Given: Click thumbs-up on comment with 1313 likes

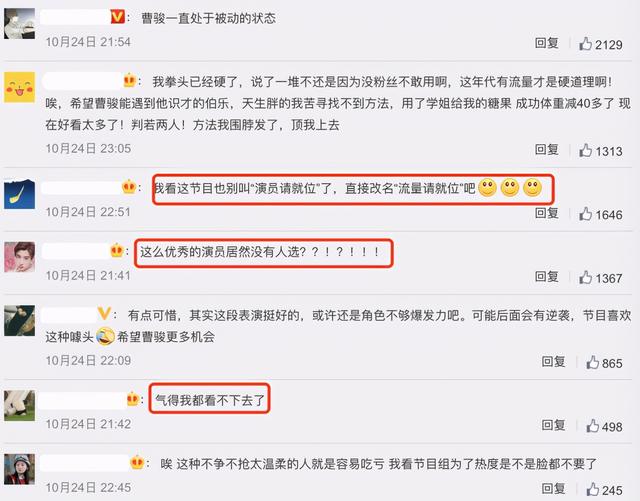Looking at the screenshot, I should click(585, 150).
